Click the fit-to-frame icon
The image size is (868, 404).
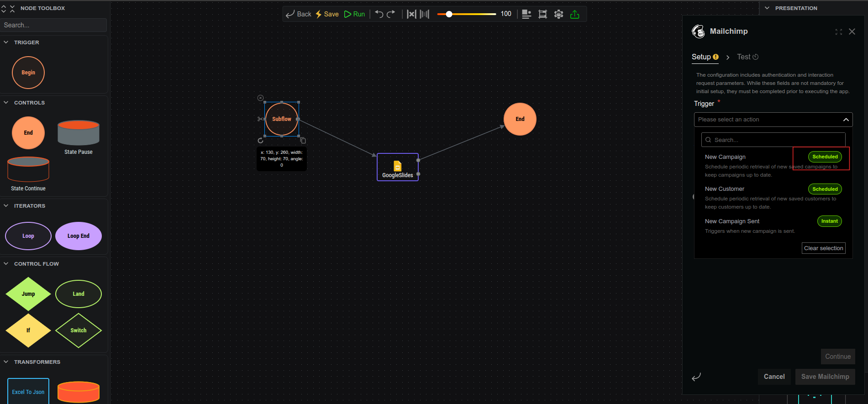542,14
